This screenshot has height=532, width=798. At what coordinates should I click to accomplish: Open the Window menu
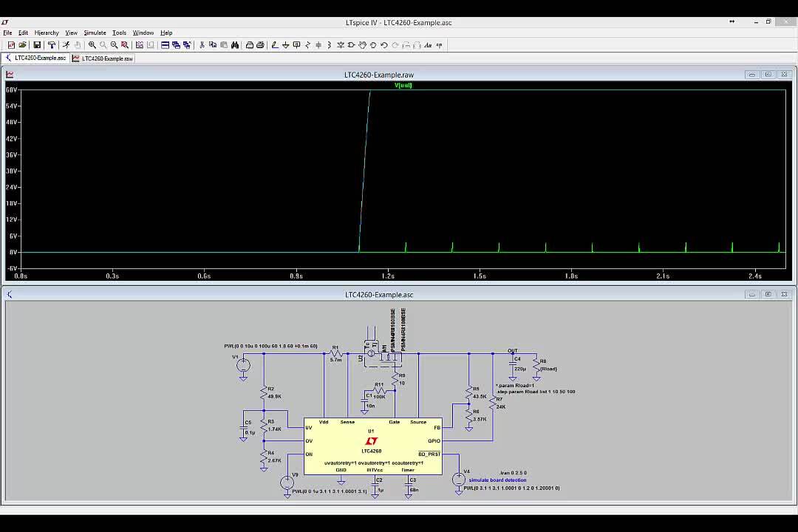[142, 33]
